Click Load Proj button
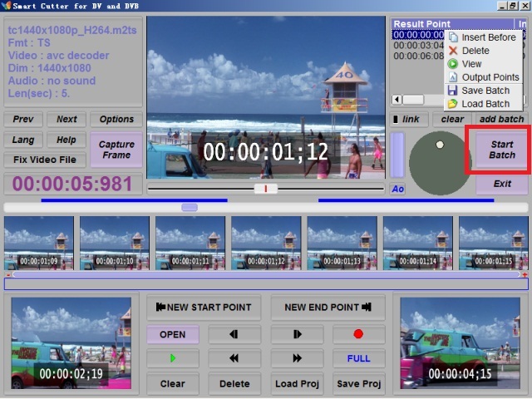532x399 pixels. 298,384
